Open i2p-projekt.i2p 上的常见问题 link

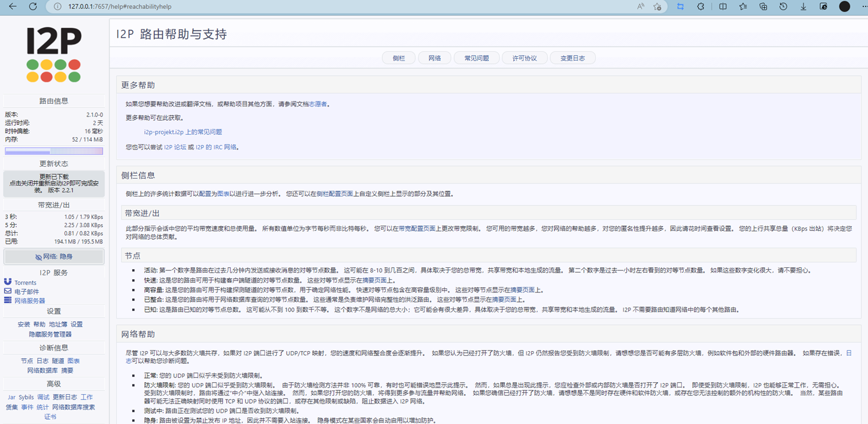[x=183, y=132]
